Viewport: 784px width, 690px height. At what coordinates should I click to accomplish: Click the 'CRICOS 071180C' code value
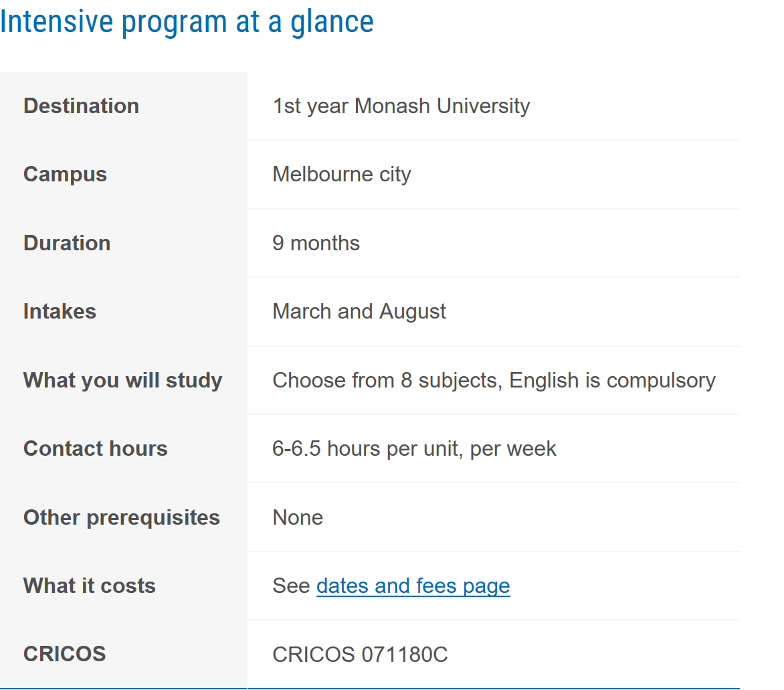[x=360, y=654]
